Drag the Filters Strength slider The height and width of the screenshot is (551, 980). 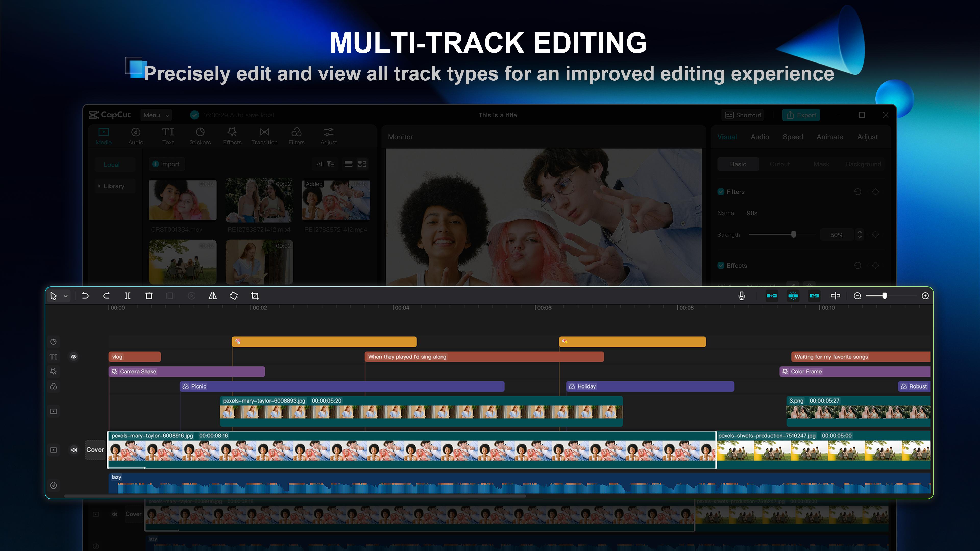tap(793, 235)
